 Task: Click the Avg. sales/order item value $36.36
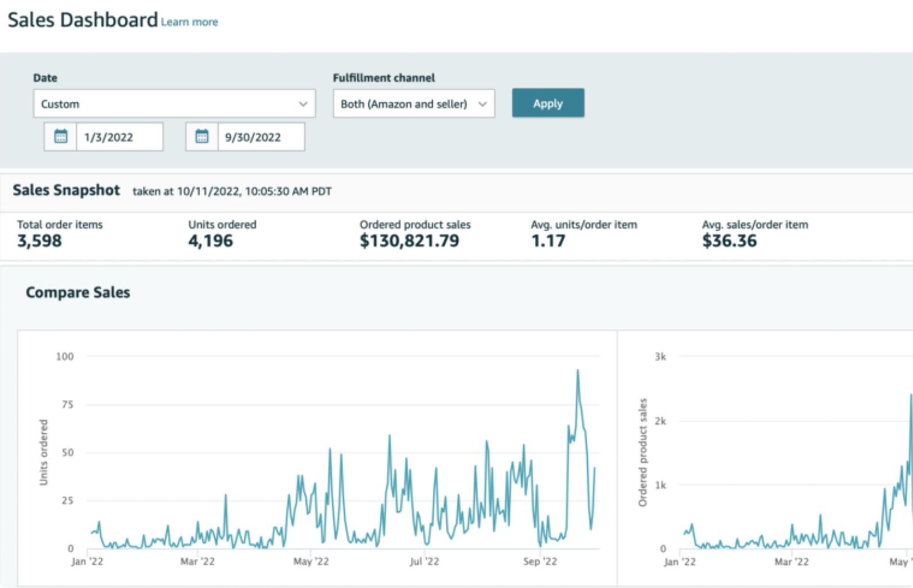tap(729, 241)
